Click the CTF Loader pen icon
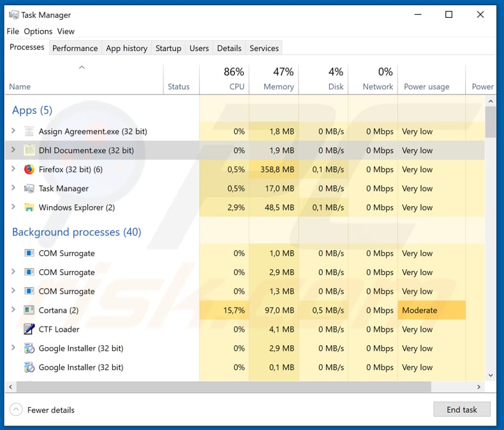Image resolution: width=504 pixels, height=430 pixels. [29, 329]
